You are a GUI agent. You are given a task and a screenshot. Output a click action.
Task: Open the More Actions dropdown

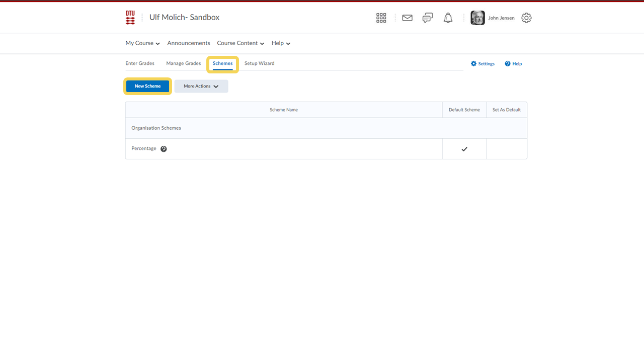click(x=201, y=86)
